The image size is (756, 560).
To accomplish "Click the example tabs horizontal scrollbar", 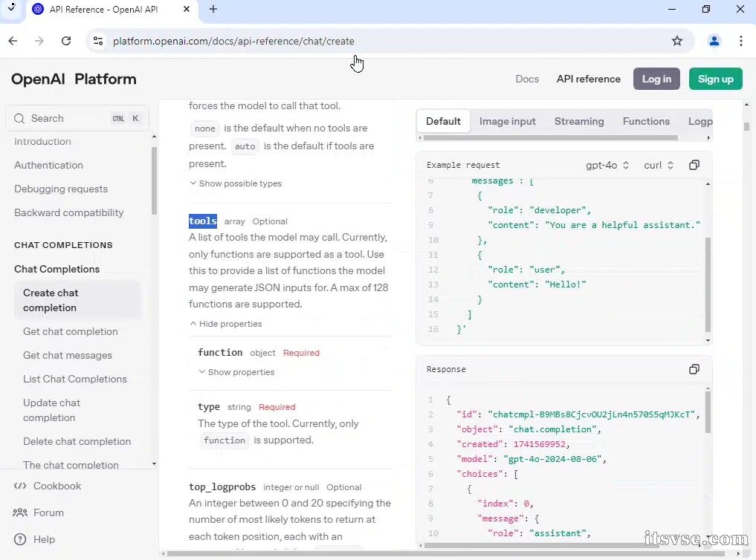I will click(550, 137).
